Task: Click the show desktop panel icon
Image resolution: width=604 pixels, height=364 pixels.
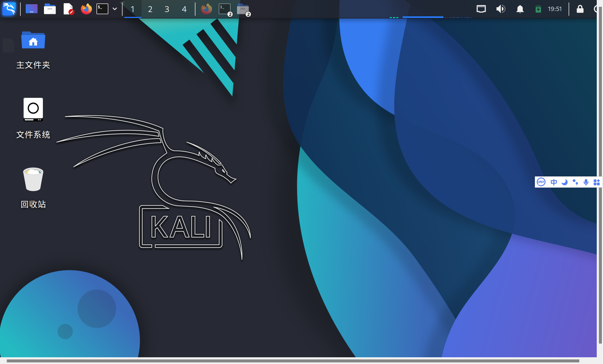Action: 32,9
